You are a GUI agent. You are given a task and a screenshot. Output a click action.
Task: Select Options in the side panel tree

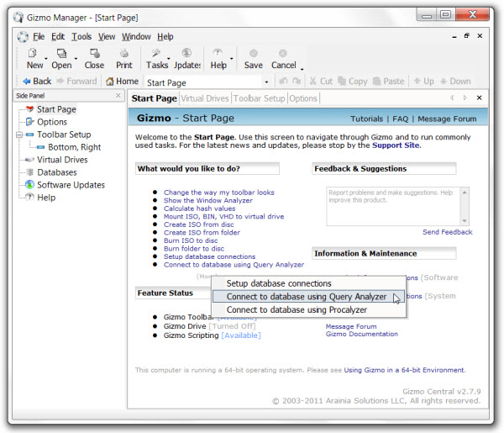tap(52, 122)
